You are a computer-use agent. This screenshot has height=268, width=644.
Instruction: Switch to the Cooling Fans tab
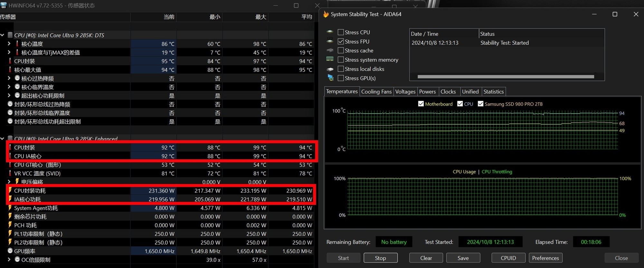[x=376, y=92]
